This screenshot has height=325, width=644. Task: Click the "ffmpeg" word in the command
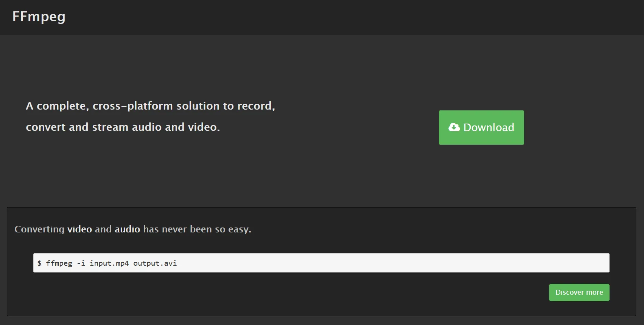click(x=59, y=263)
